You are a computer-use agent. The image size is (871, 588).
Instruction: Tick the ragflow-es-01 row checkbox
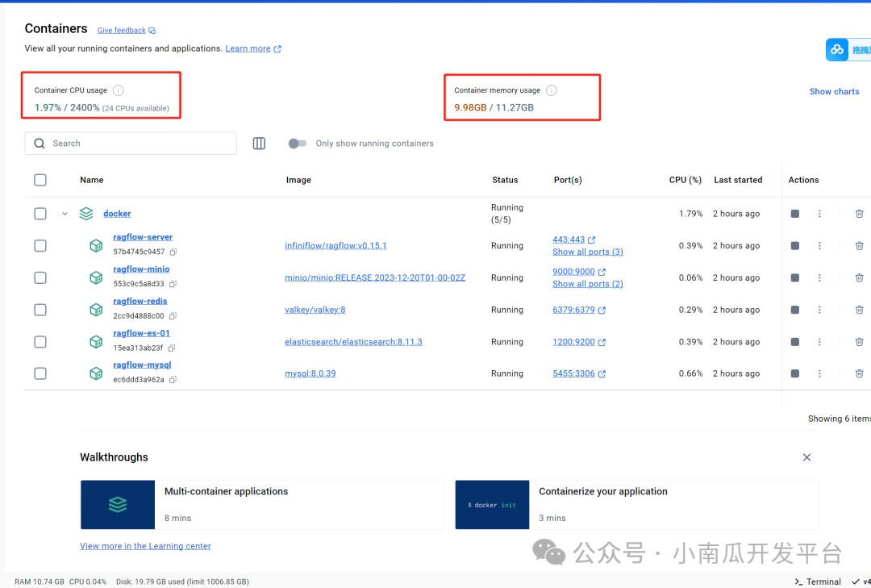tap(40, 342)
